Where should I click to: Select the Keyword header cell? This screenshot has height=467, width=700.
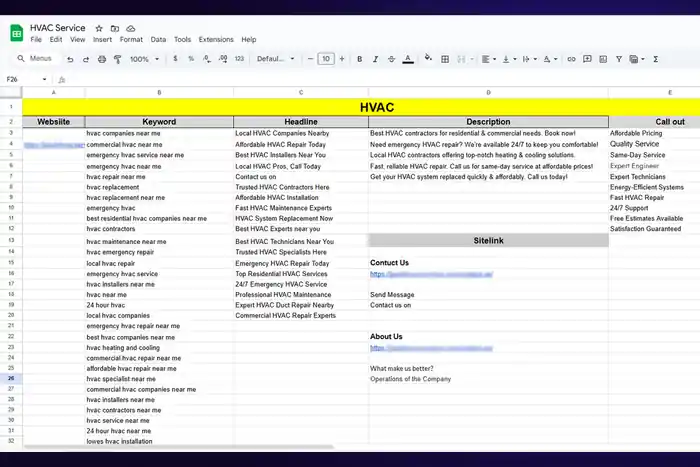(159, 121)
